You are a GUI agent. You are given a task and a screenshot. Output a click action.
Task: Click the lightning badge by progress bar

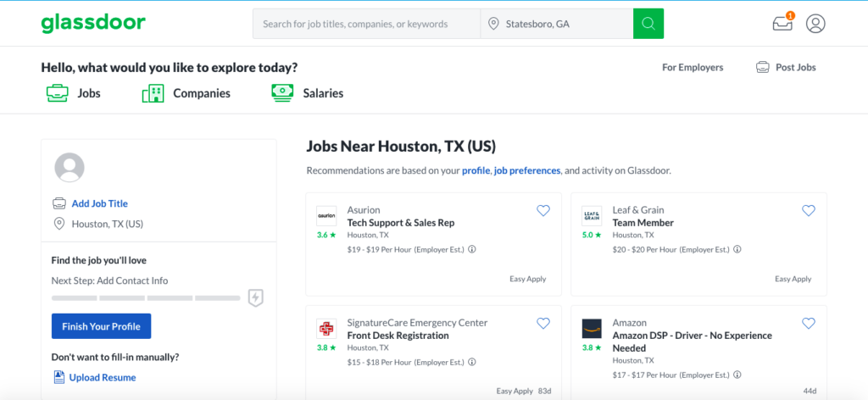(255, 297)
